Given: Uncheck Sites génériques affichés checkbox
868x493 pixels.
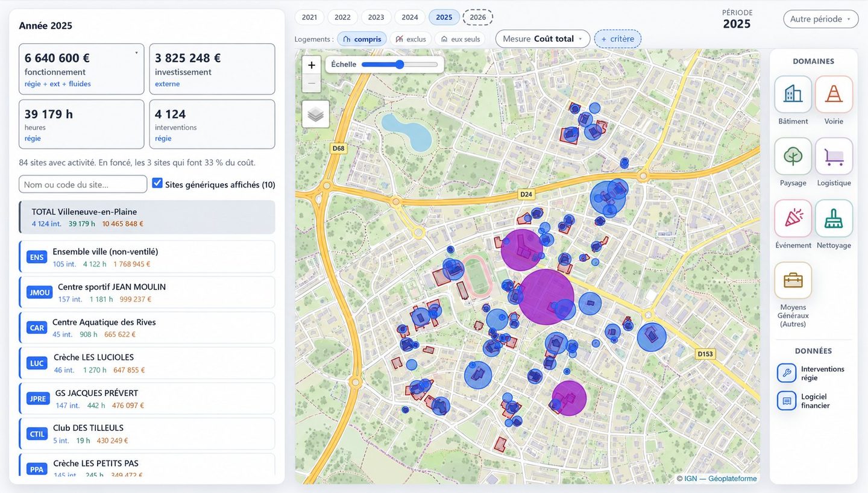Looking at the screenshot, I should [x=157, y=183].
